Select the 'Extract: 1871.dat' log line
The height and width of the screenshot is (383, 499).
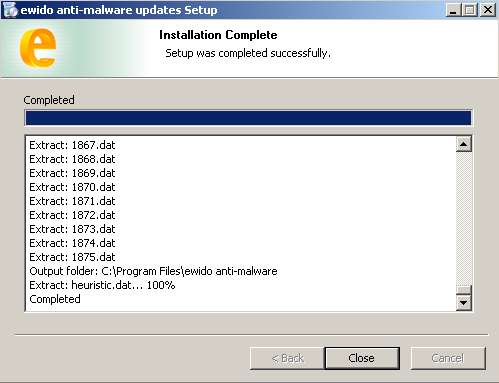pos(72,201)
